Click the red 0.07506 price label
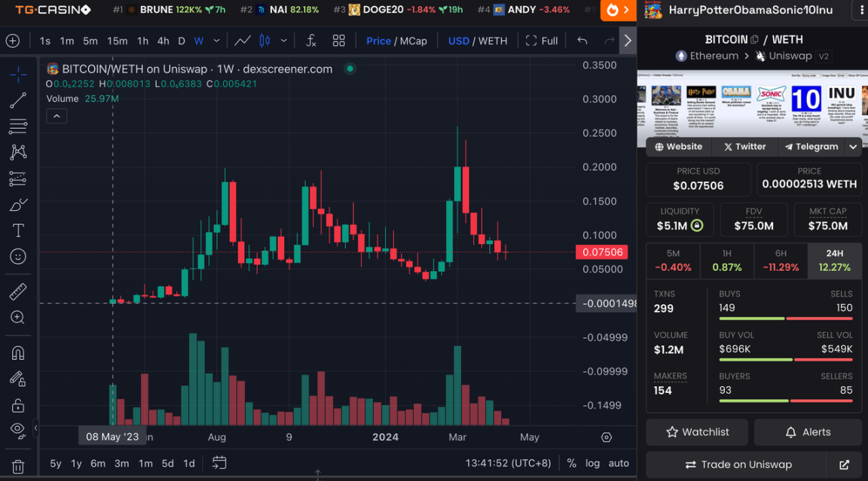This screenshot has height=481, width=868. 602,252
